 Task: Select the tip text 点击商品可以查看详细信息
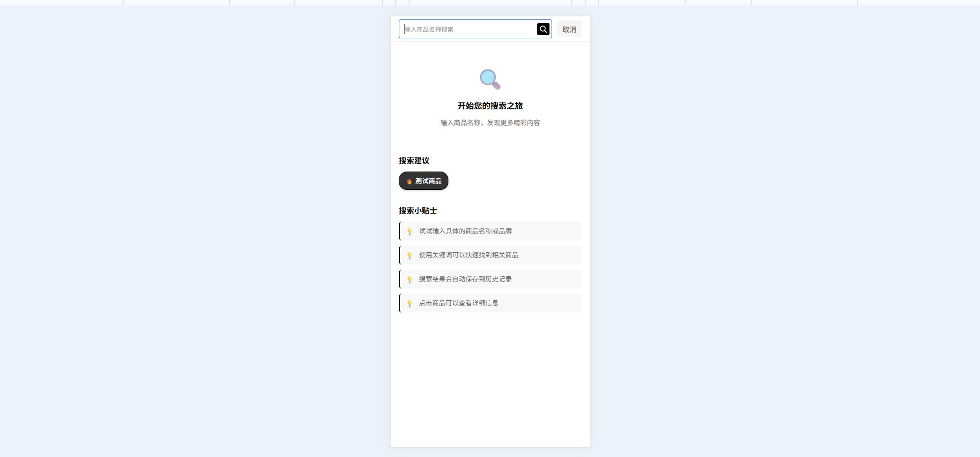(459, 303)
